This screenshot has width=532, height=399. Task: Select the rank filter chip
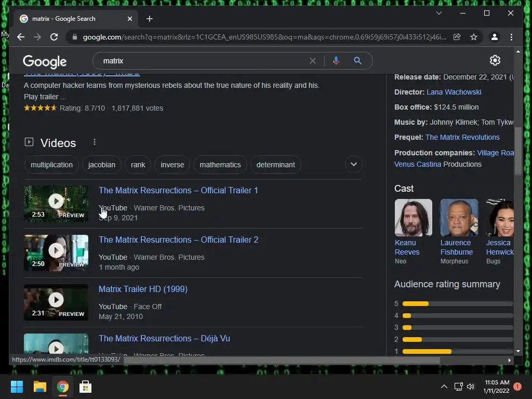[x=138, y=165]
